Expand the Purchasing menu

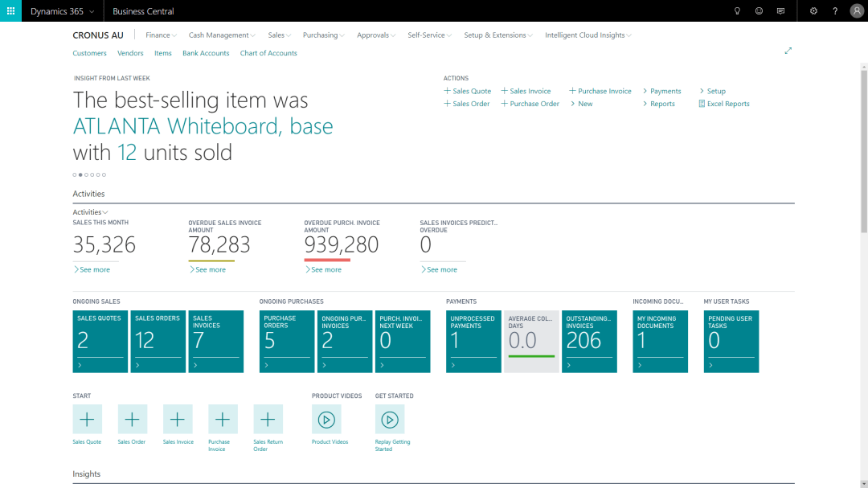[323, 35]
